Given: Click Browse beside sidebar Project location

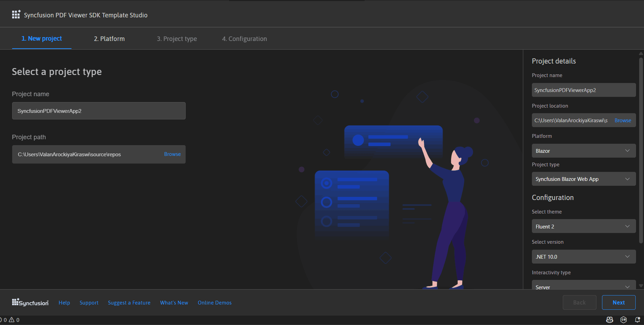Looking at the screenshot, I should [x=622, y=120].
